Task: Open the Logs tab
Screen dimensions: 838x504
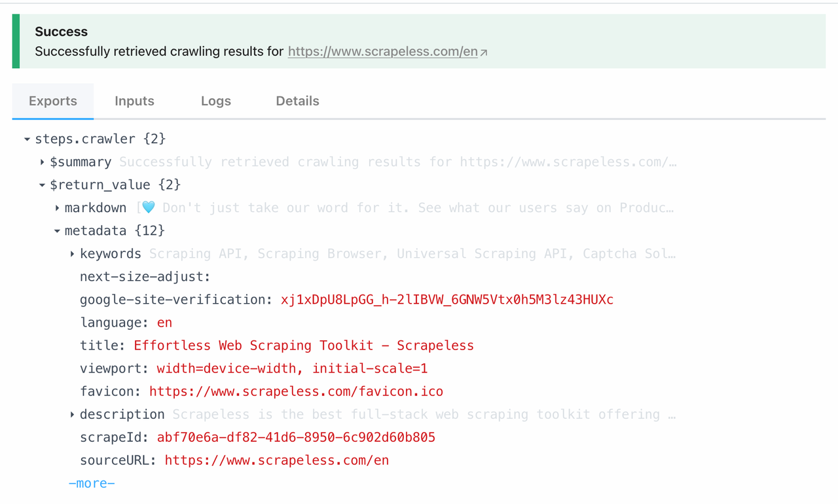Action: [x=216, y=101]
